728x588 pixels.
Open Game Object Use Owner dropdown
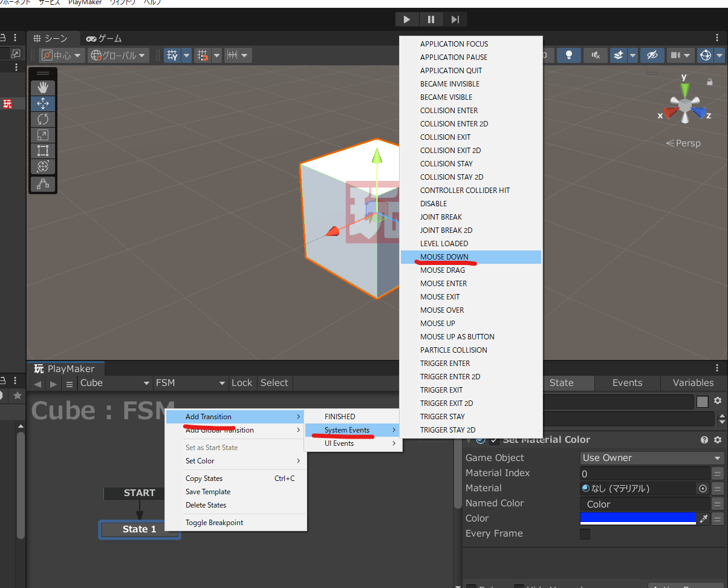click(x=652, y=458)
